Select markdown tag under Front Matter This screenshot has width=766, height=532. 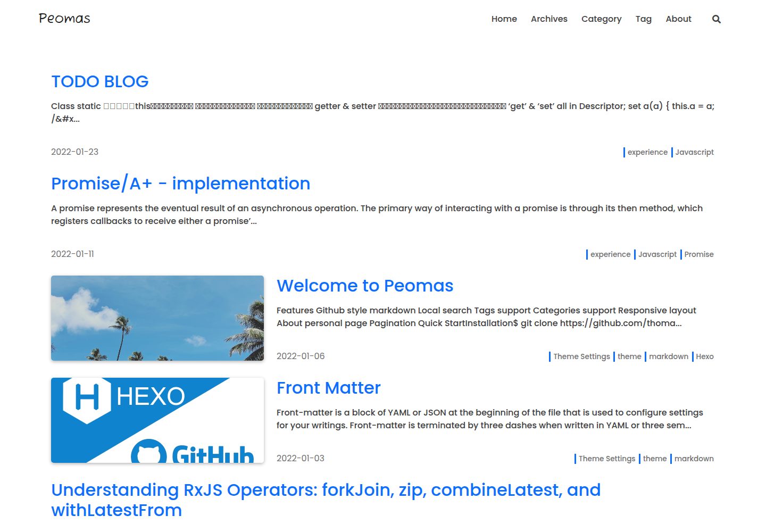(x=693, y=459)
